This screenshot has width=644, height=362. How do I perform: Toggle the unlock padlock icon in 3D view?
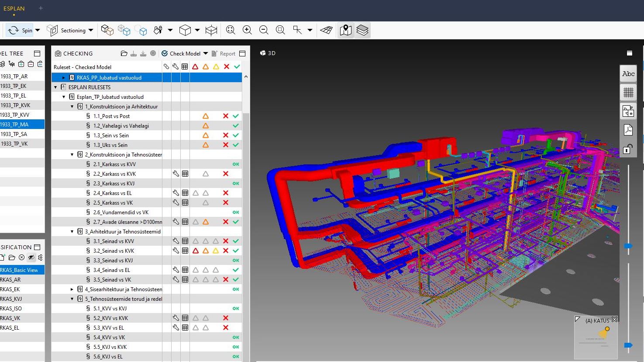pyautogui.click(x=628, y=149)
